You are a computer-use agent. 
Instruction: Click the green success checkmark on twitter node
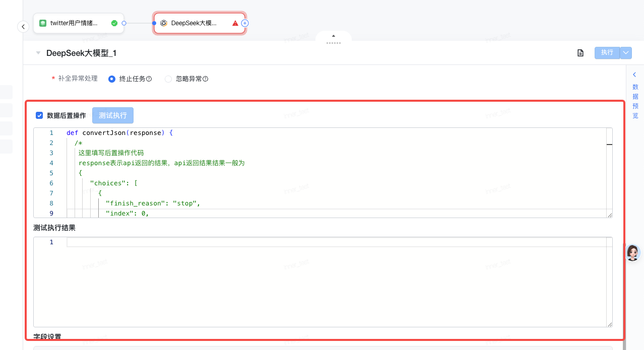(114, 23)
